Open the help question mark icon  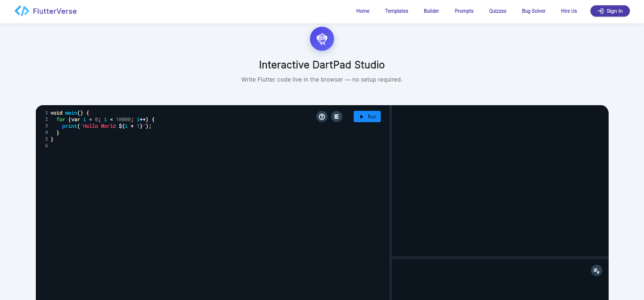(x=322, y=117)
